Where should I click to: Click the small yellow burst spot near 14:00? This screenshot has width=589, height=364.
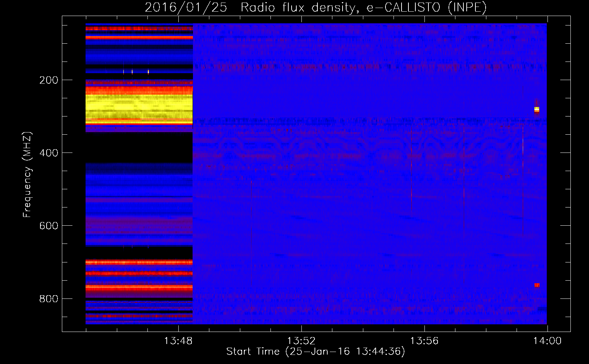click(x=537, y=109)
